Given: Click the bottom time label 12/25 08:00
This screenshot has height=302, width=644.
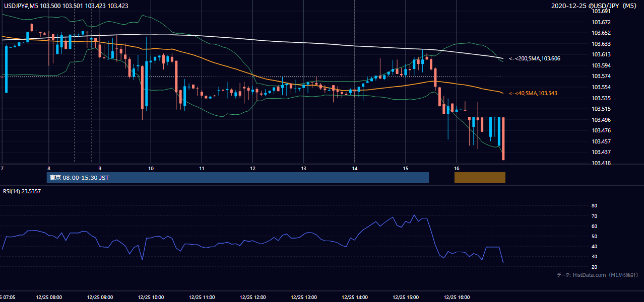Looking at the screenshot, I should tap(48, 297).
